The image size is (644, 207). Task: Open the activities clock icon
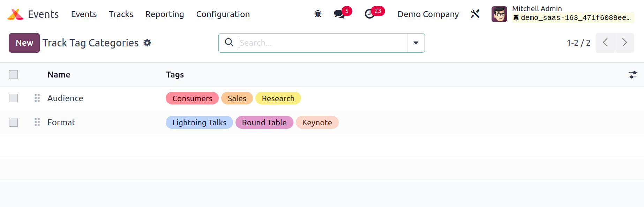click(369, 14)
